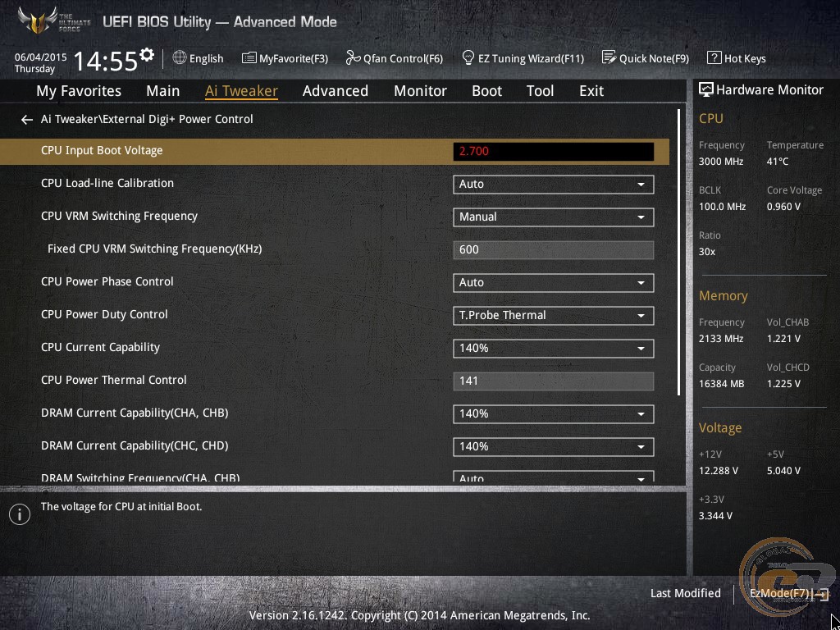Click the back arrow beside Ai Tweaker path
The image size is (840, 630).
[27, 120]
